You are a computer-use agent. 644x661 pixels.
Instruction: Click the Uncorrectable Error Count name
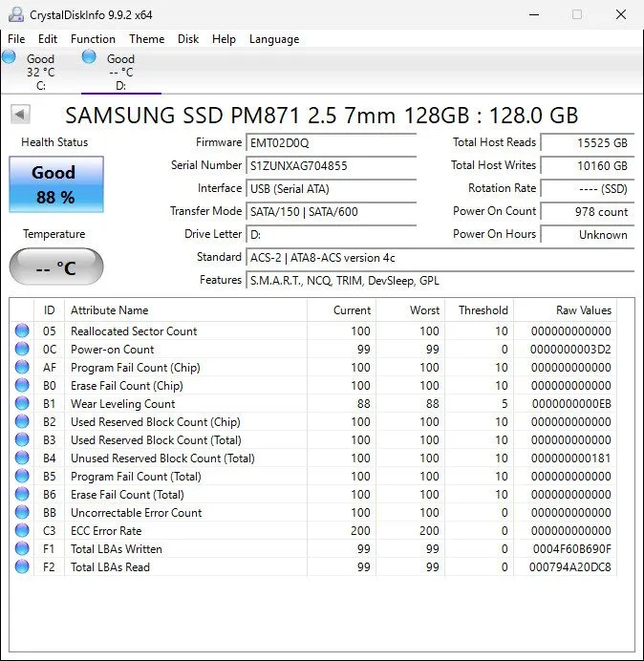click(137, 513)
